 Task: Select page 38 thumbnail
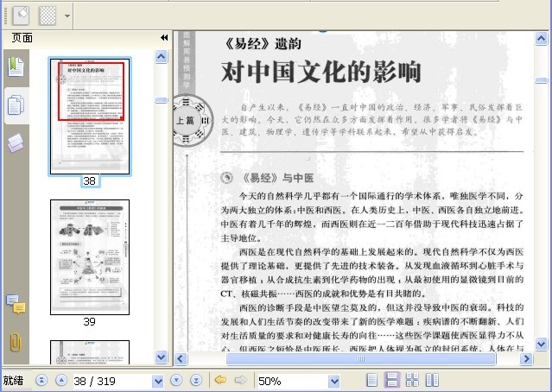(x=90, y=117)
